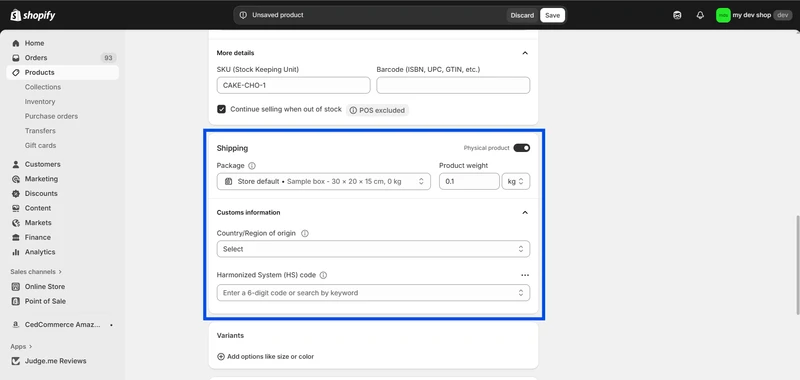Click the Product weight label
Viewport: 800px width, 380px height.
point(463,166)
